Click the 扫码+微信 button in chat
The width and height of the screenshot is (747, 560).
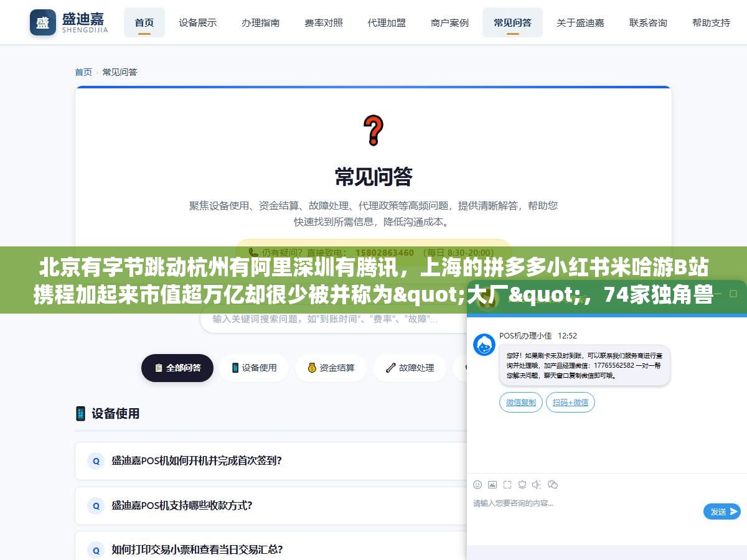click(x=570, y=402)
